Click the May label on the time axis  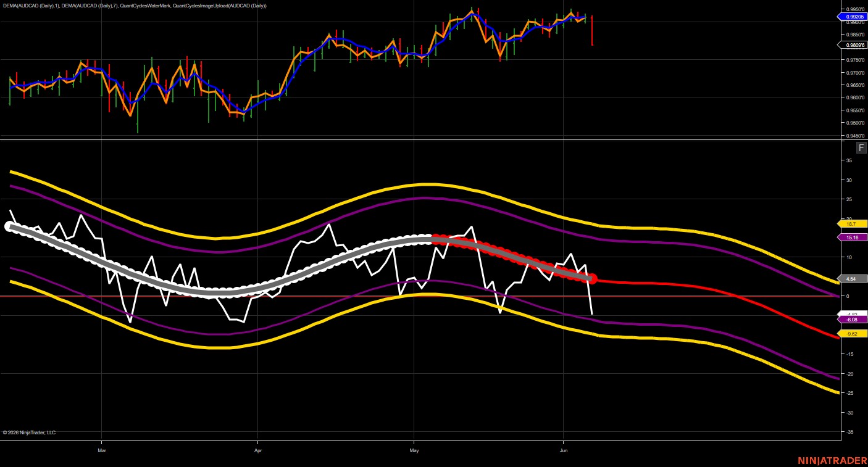pos(414,450)
